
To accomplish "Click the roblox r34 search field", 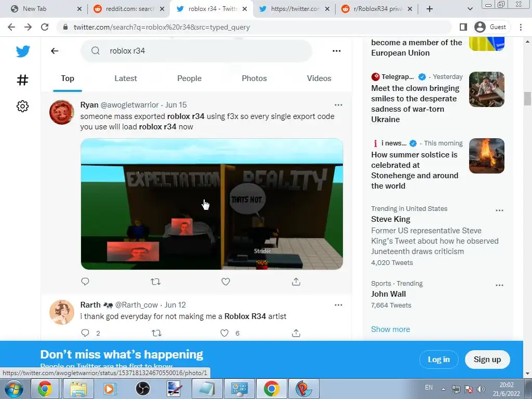I will (x=196, y=51).
